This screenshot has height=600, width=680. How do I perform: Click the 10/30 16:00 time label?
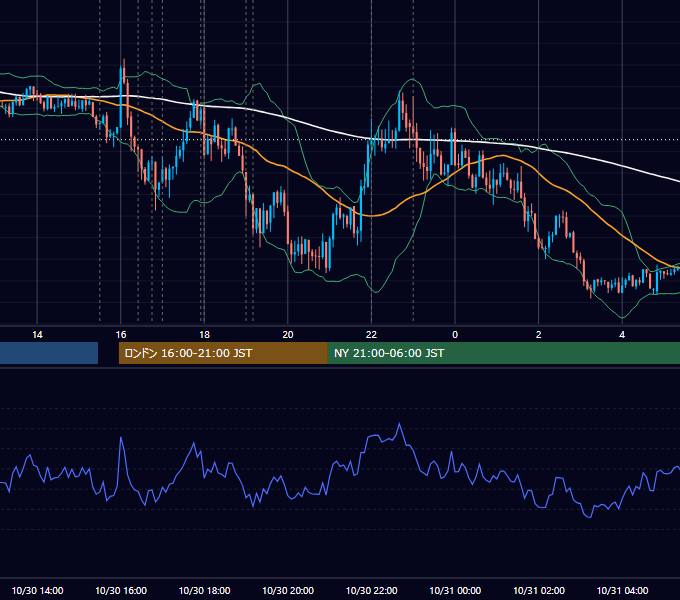click(x=121, y=590)
